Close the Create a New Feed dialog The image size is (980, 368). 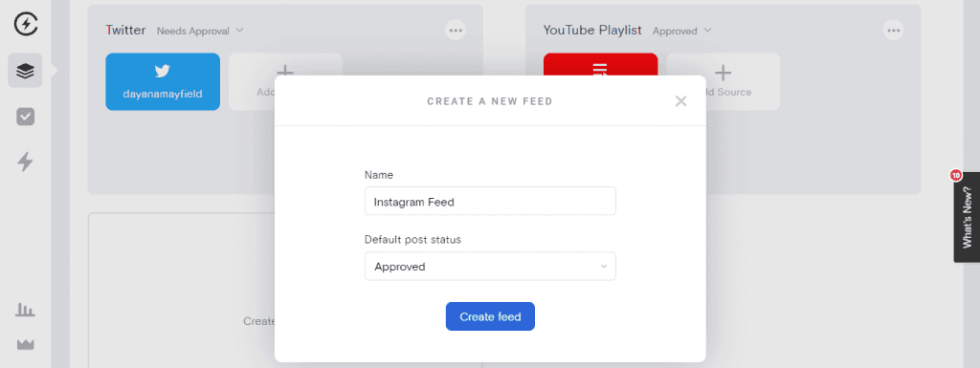point(680,101)
